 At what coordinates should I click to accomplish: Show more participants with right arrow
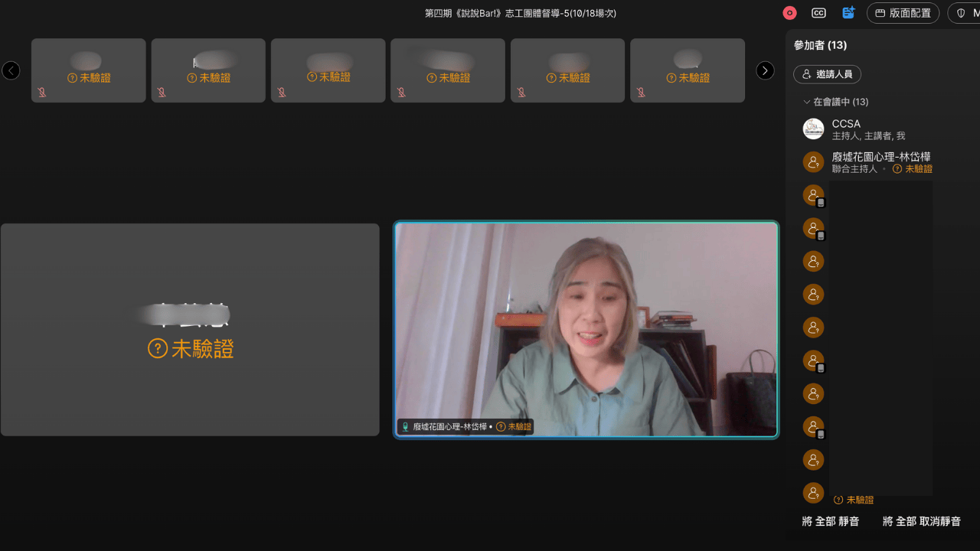(765, 70)
